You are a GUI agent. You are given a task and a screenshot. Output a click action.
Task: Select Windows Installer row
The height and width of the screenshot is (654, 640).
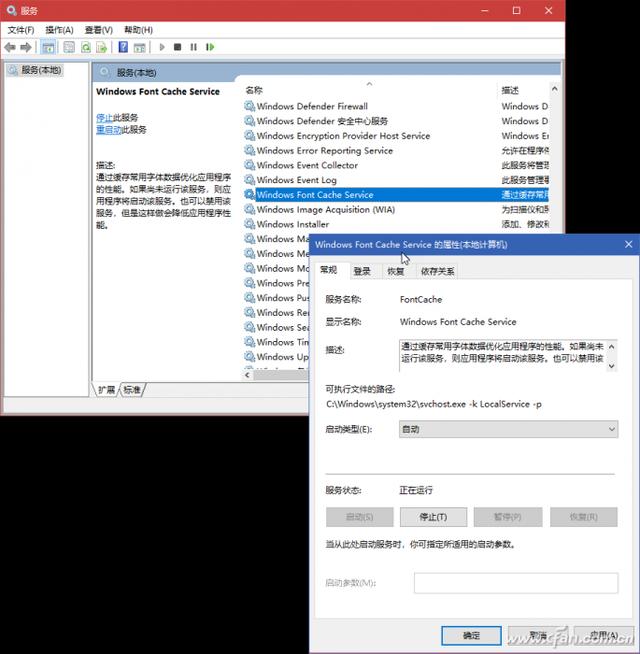[x=396, y=224]
